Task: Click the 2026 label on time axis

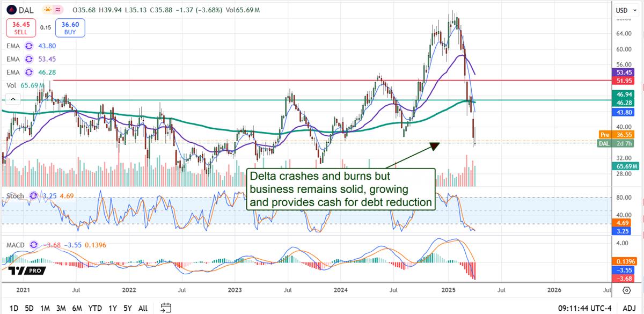Action: pos(554,290)
